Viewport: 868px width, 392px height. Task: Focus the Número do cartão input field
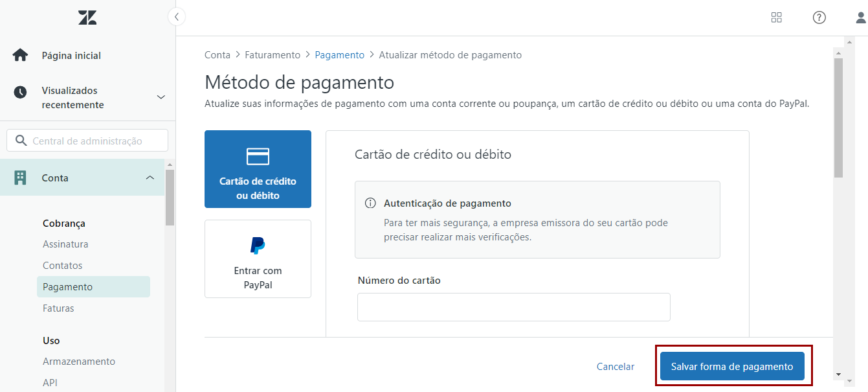tap(513, 307)
